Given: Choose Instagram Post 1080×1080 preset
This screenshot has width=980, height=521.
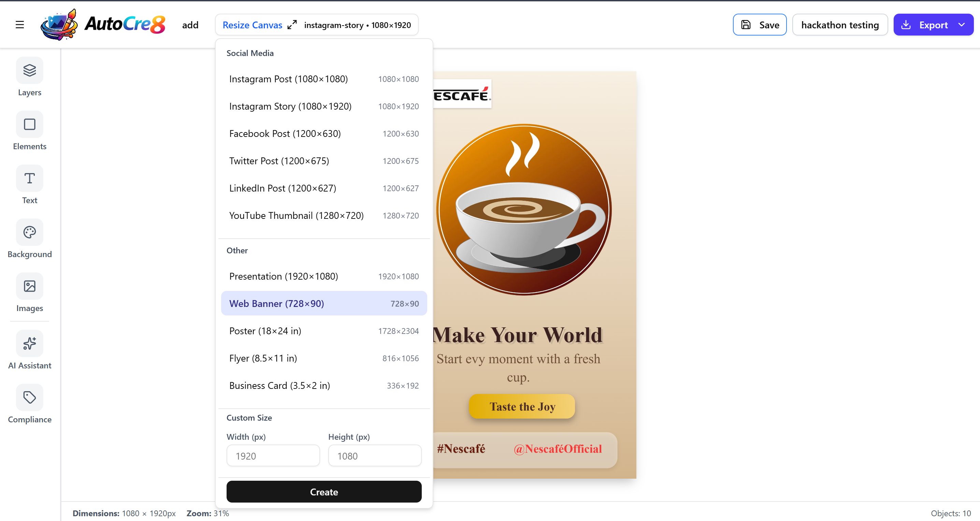Looking at the screenshot, I should [324, 79].
